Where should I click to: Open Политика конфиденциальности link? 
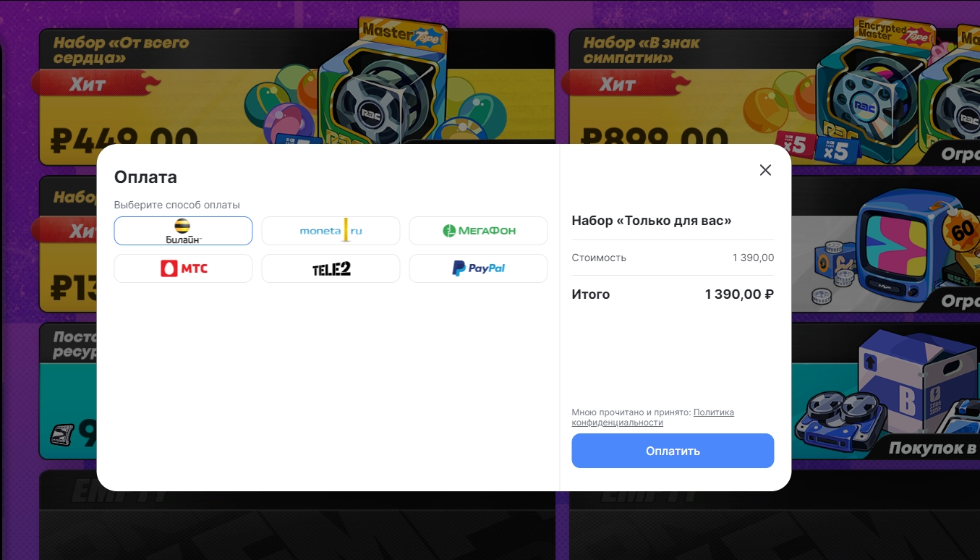(653, 417)
